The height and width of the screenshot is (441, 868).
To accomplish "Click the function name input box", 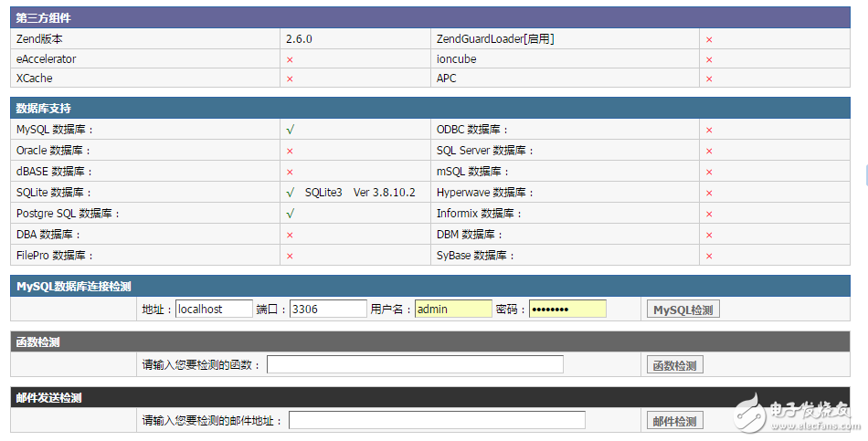I will click(415, 365).
